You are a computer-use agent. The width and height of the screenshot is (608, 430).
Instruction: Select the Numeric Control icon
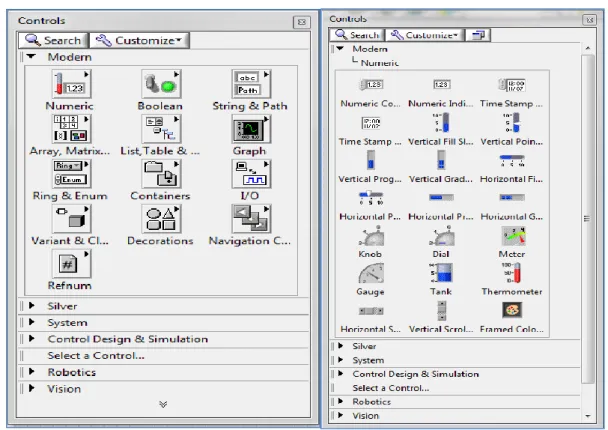point(371,85)
